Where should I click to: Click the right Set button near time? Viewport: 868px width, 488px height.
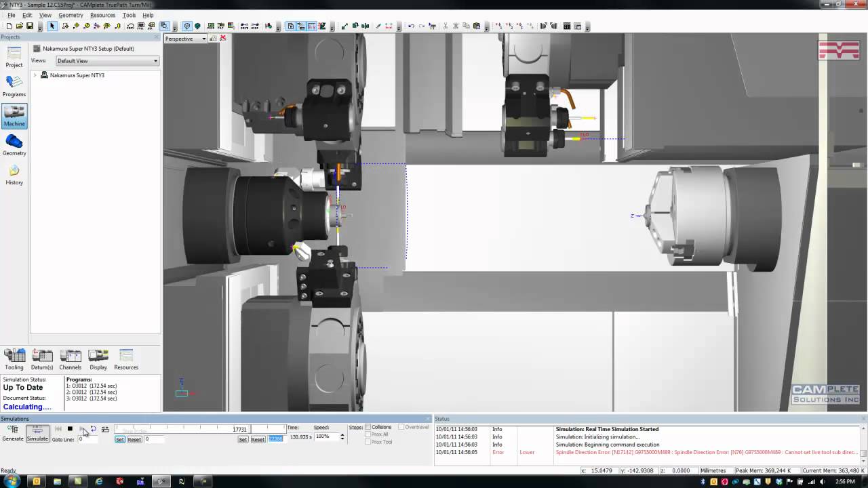point(243,439)
